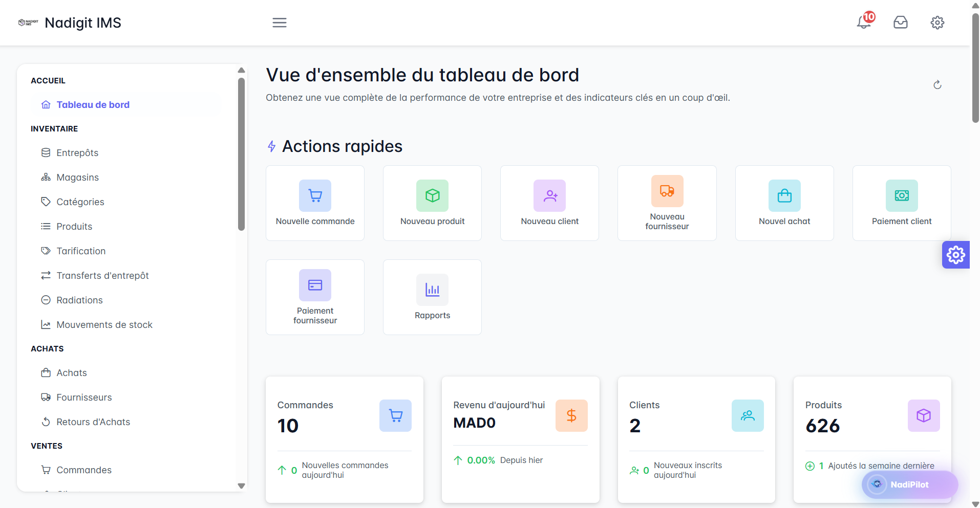980x508 pixels.
Task: Open settings gear in top header
Action: pos(938,23)
